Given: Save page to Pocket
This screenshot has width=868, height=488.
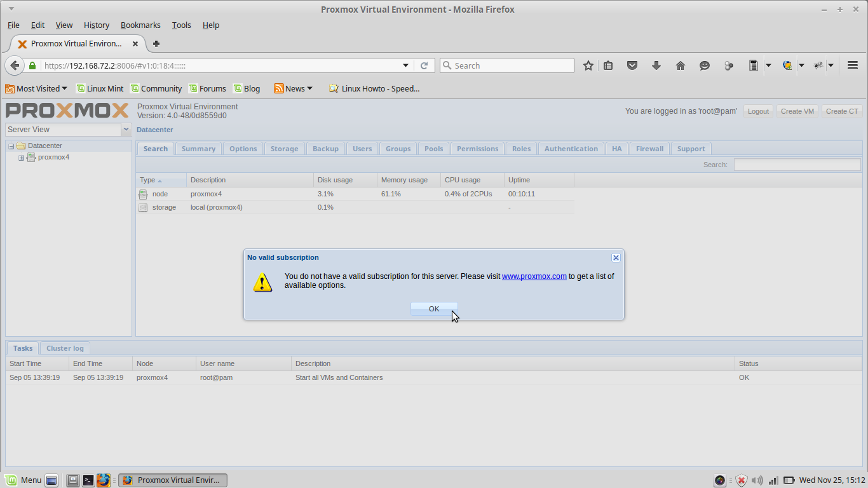Looking at the screenshot, I should point(632,65).
